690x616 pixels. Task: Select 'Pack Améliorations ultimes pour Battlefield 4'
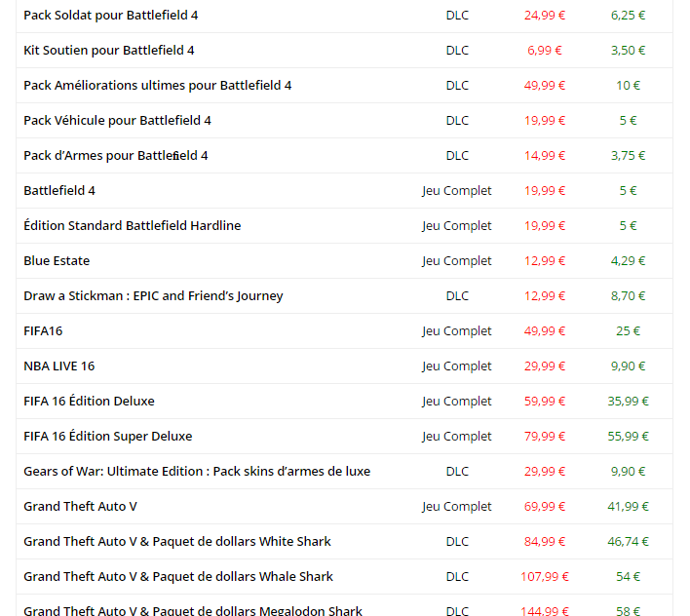[158, 86]
